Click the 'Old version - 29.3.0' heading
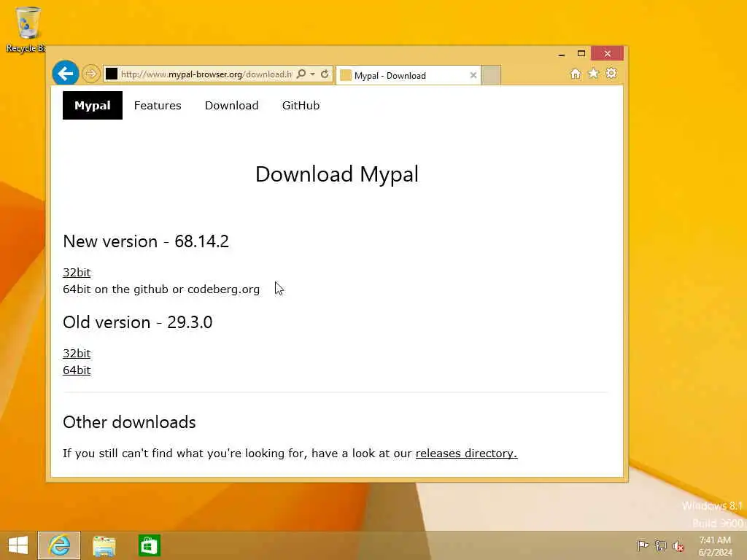This screenshot has width=747, height=560. (x=138, y=322)
